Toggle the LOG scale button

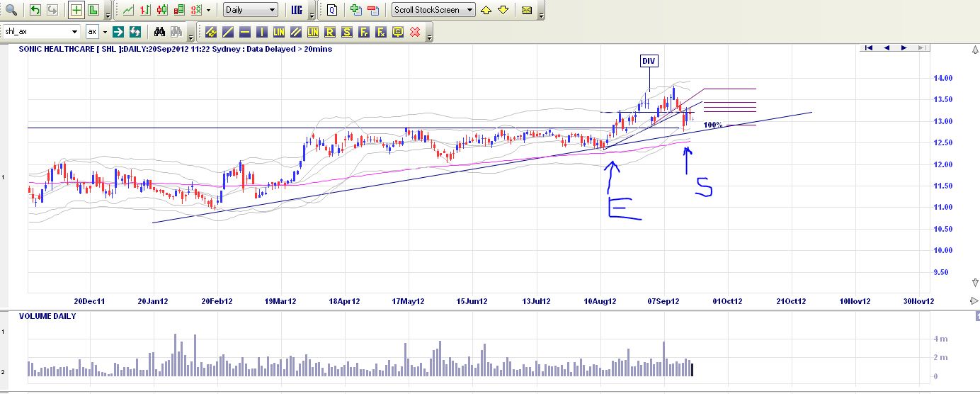297,10
